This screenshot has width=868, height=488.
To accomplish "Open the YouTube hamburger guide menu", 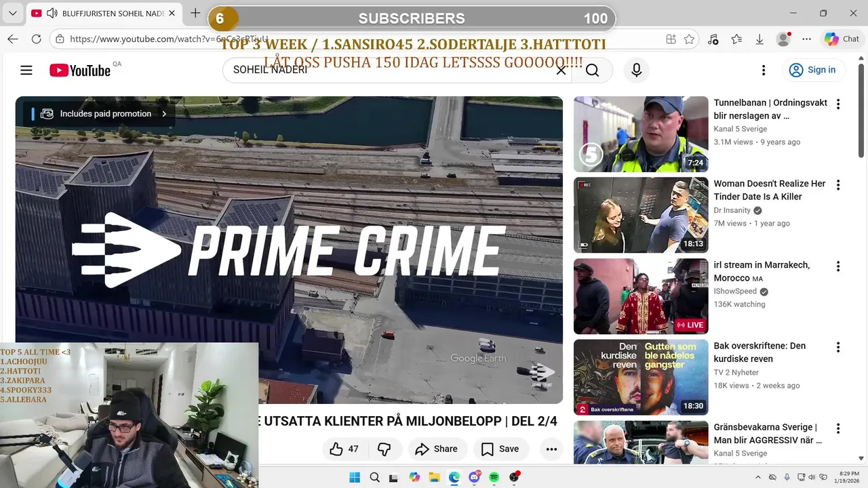I will click(x=26, y=70).
